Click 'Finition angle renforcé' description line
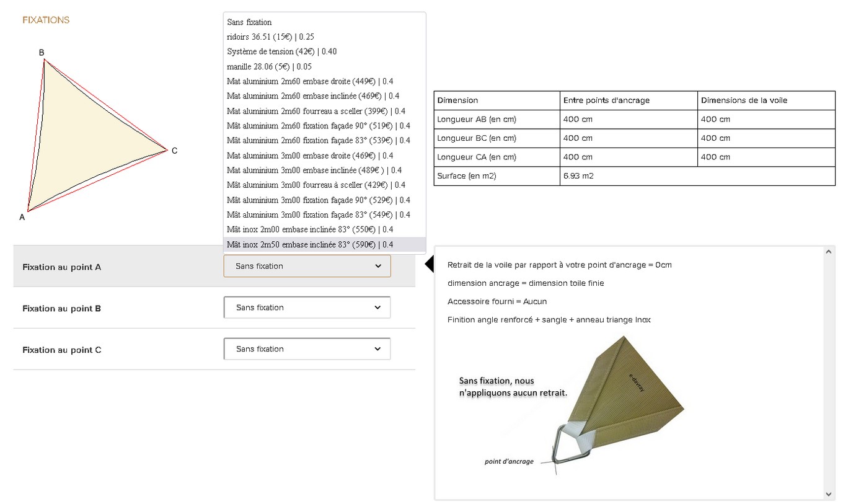 (x=549, y=320)
